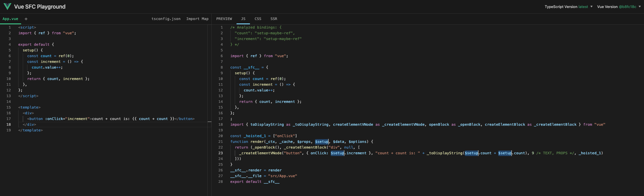Viewport: 644px width, 196px height.
Task: Click the Vue logo icon
Action: [x=7, y=7]
